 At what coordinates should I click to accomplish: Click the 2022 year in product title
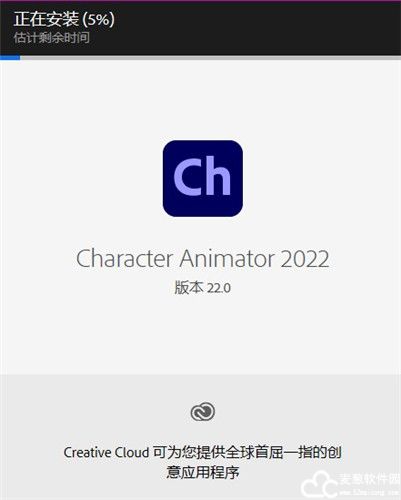pyautogui.click(x=305, y=259)
